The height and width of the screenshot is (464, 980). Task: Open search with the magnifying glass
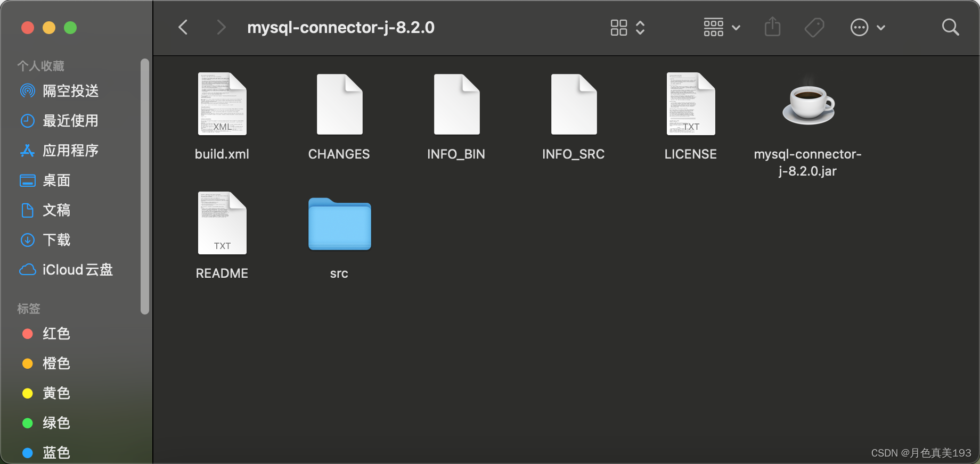(x=950, y=27)
